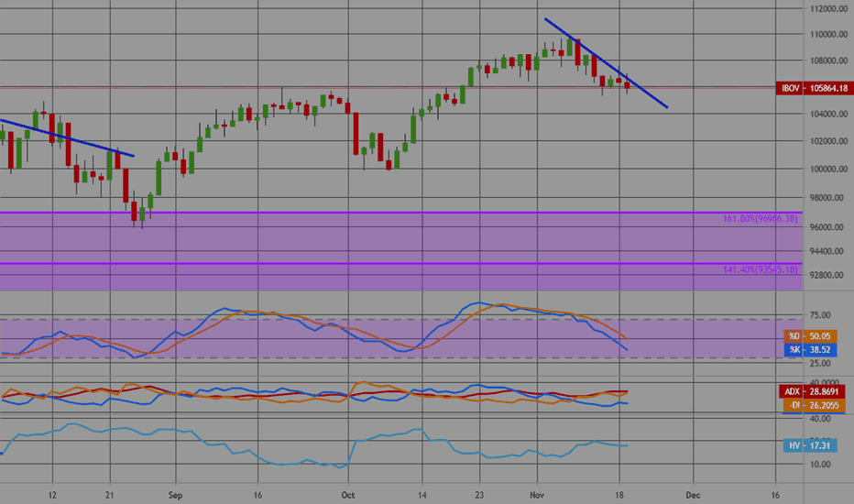Viewport: 854px width, 504px height.
Task: Click the Dec date axis label
Action: (693, 495)
